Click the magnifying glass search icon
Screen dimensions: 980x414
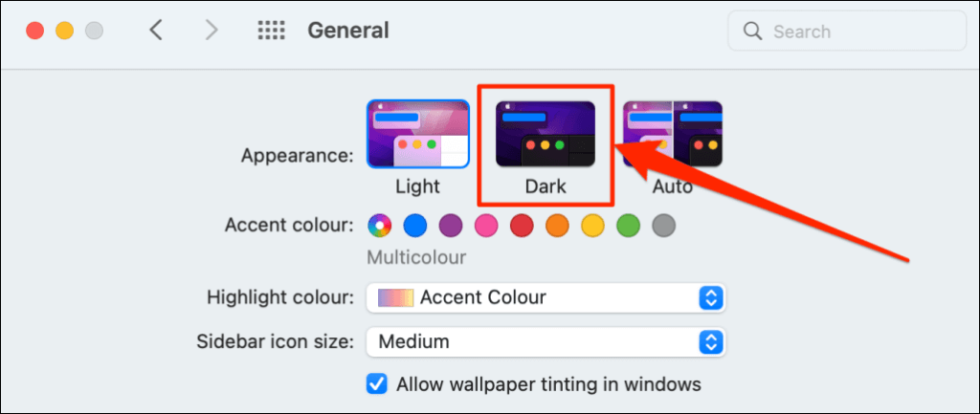click(753, 32)
